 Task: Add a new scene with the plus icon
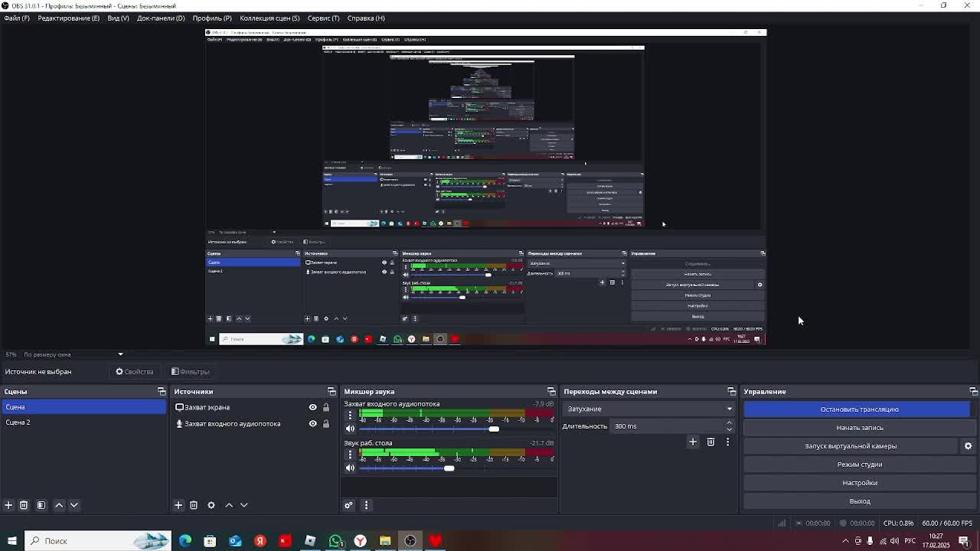point(8,505)
